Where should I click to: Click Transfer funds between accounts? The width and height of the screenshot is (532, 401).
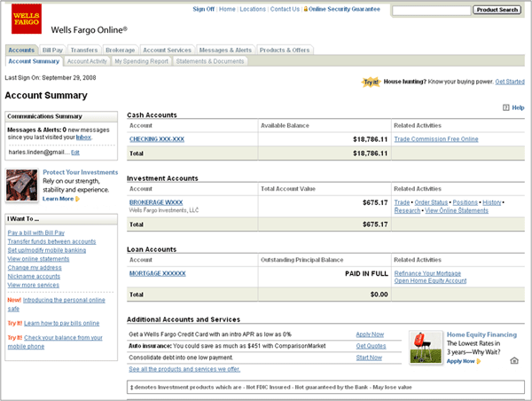click(51, 242)
